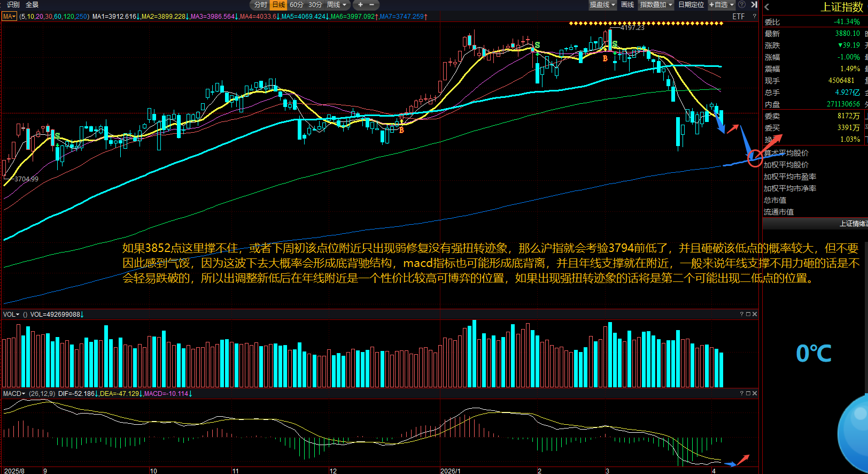Select the 60分 timeframe

coord(297,5)
